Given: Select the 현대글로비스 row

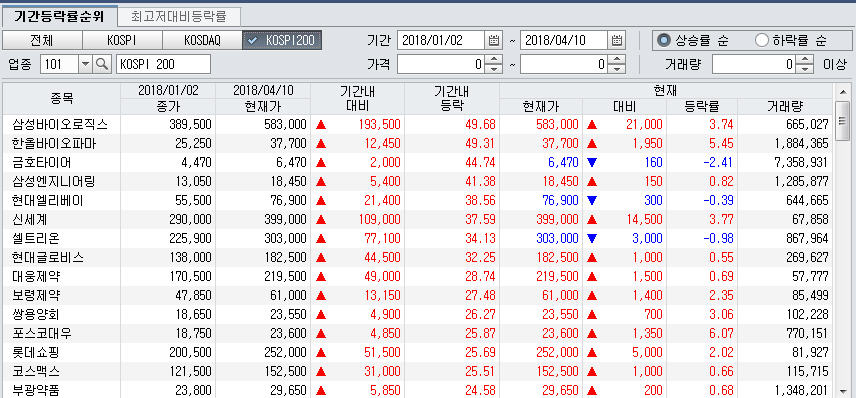Looking at the screenshot, I should [x=418, y=257].
